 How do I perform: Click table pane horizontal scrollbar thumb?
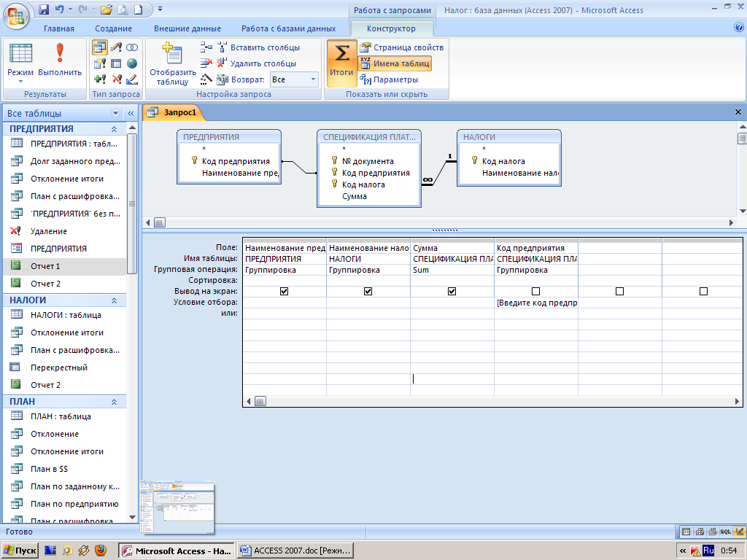160,222
